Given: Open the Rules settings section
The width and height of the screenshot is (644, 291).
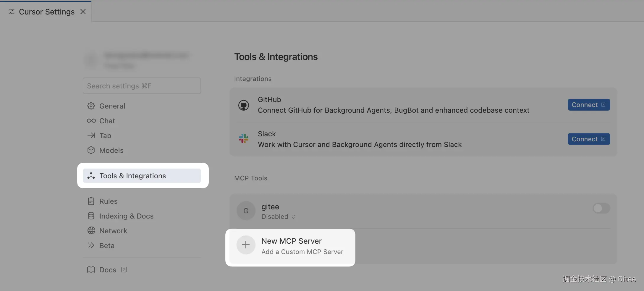Looking at the screenshot, I should (x=142, y=201).
